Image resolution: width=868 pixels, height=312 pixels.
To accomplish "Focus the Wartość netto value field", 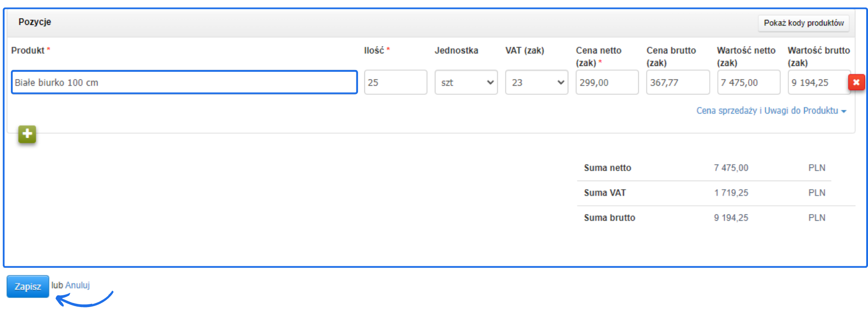I will click(x=749, y=83).
